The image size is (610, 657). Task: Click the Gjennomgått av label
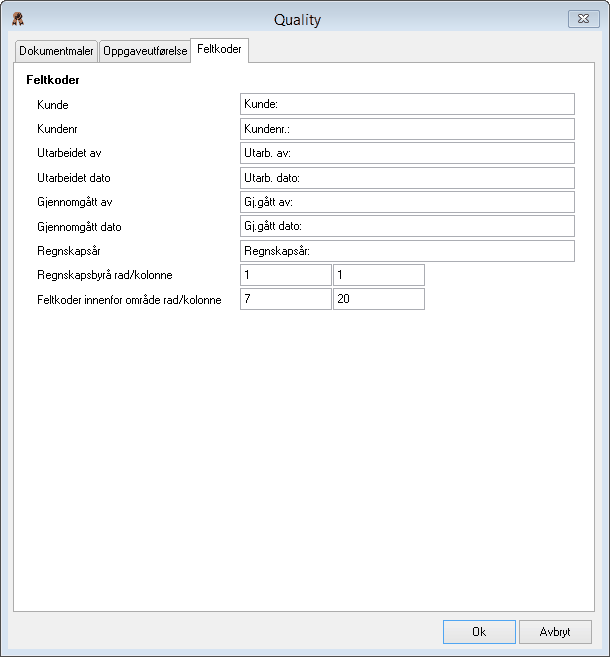(x=75, y=202)
